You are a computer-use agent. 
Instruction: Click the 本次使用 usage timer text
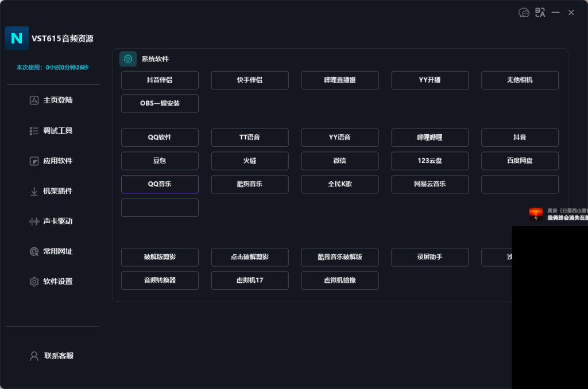(52, 68)
